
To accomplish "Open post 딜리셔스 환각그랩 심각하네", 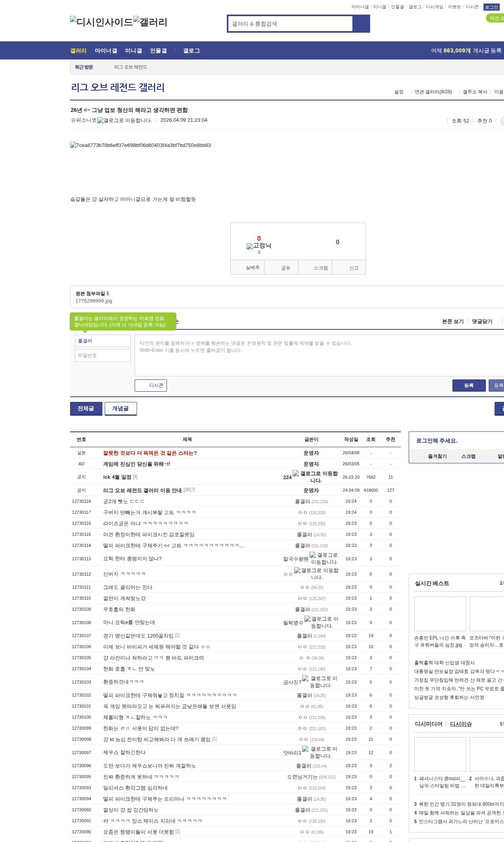I will [135, 788].
